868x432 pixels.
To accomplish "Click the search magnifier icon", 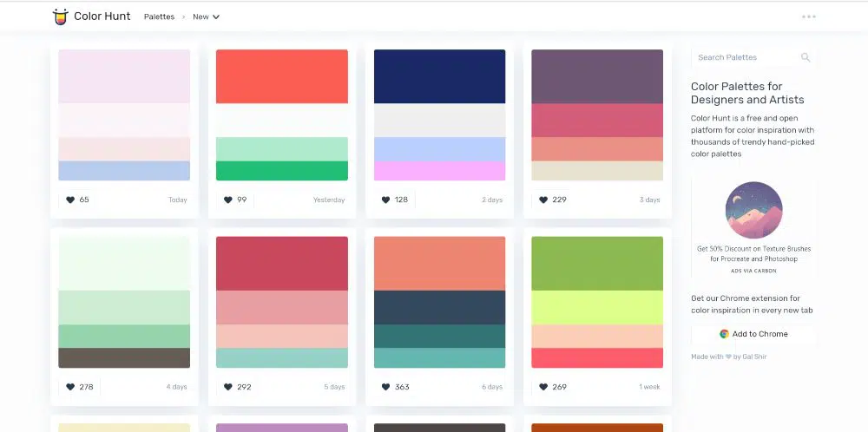I will tap(806, 57).
